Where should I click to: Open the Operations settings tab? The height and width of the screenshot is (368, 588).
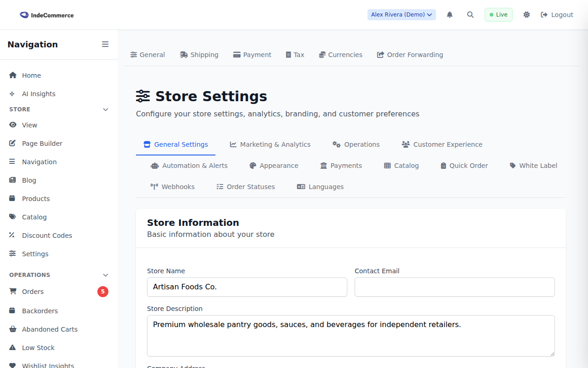[x=356, y=144]
